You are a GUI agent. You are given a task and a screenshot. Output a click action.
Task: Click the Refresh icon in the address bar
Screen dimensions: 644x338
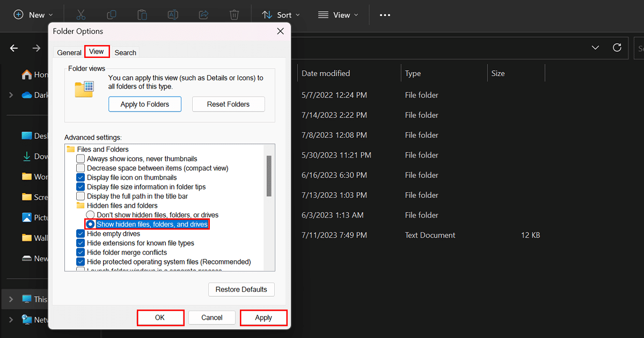(617, 48)
